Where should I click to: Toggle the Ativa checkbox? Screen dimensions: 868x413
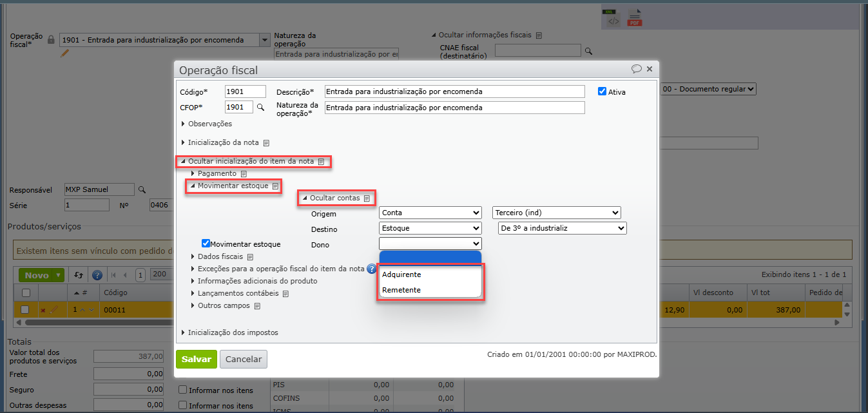tap(603, 91)
